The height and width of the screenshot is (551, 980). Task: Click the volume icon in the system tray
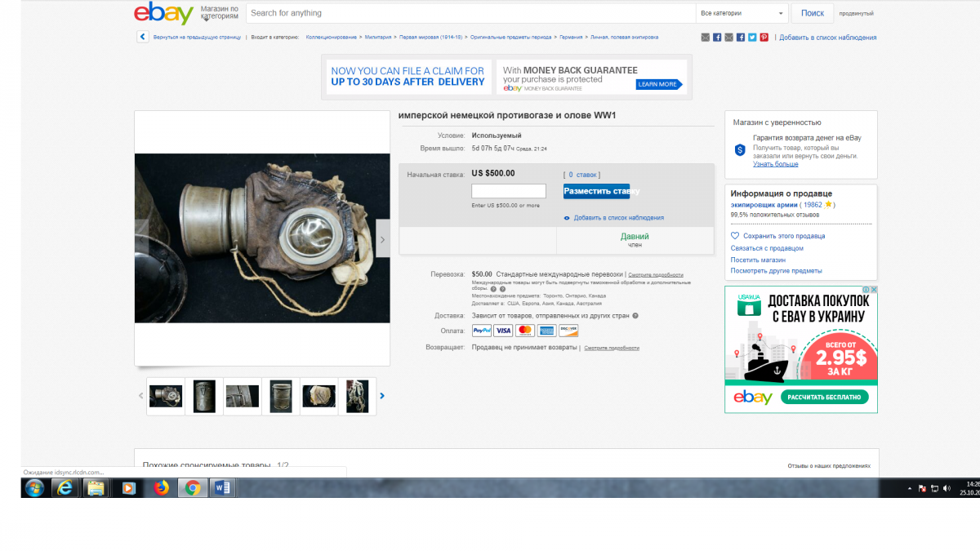pos(947,488)
